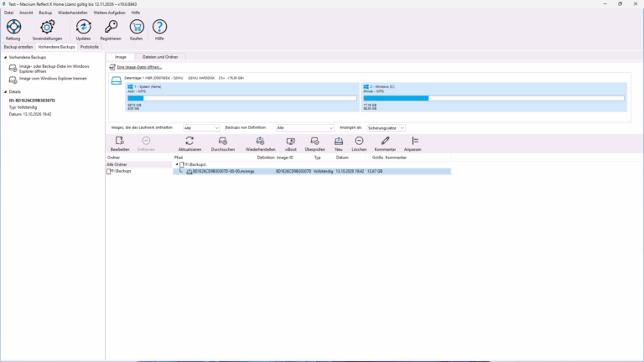Sort by the Definition column header
The width and height of the screenshot is (644, 362).
pos(266,158)
